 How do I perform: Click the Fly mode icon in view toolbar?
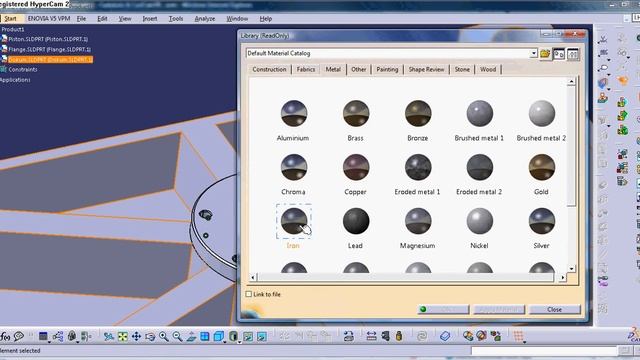pos(109,336)
